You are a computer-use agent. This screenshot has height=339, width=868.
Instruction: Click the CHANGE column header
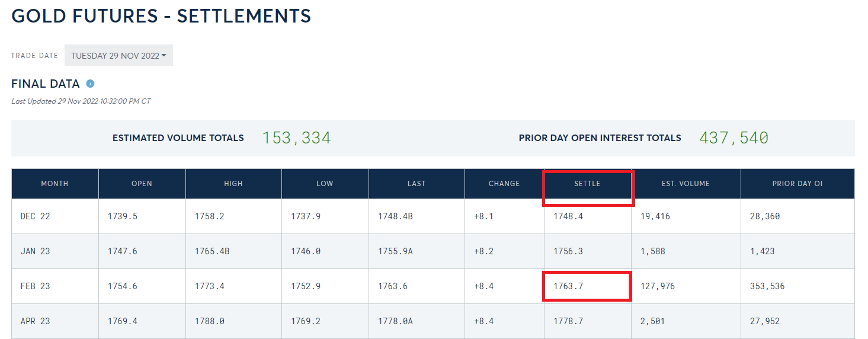[504, 184]
